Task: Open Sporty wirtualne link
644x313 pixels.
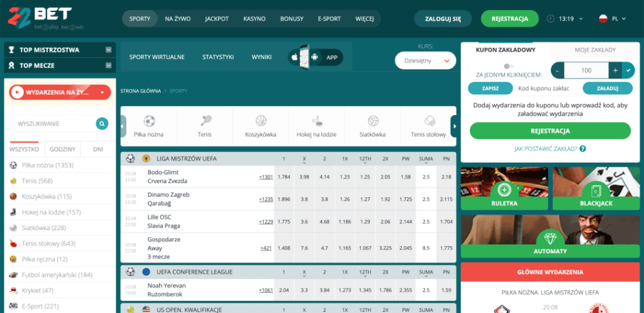Action: (x=157, y=57)
